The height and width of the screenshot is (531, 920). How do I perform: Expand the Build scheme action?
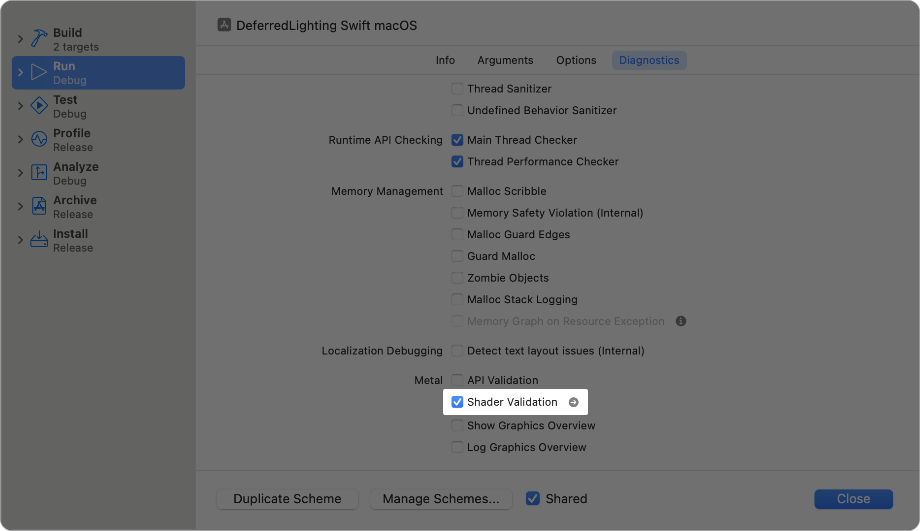pyautogui.click(x=20, y=39)
